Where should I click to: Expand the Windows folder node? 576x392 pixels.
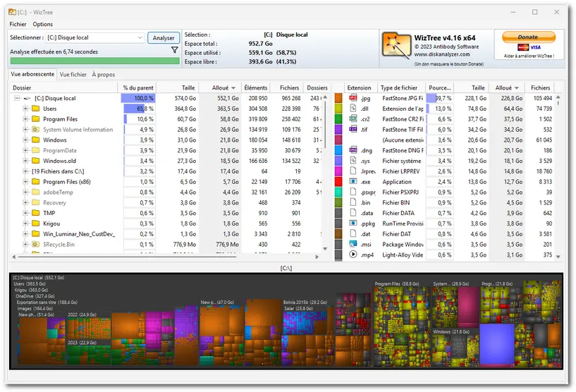pyautogui.click(x=25, y=140)
